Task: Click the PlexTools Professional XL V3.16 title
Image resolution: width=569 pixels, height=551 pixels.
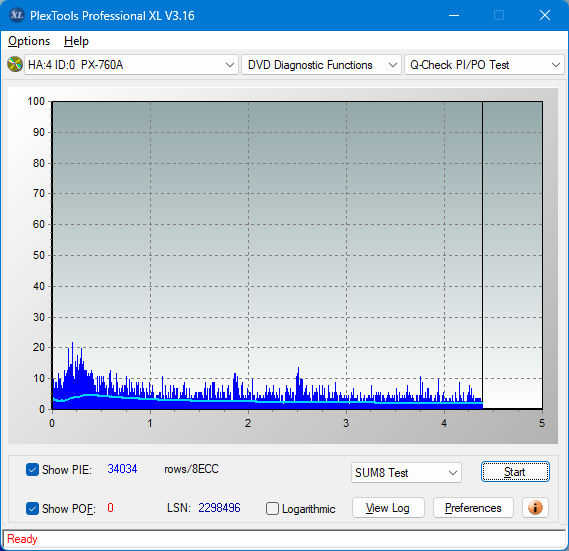Action: click(112, 16)
